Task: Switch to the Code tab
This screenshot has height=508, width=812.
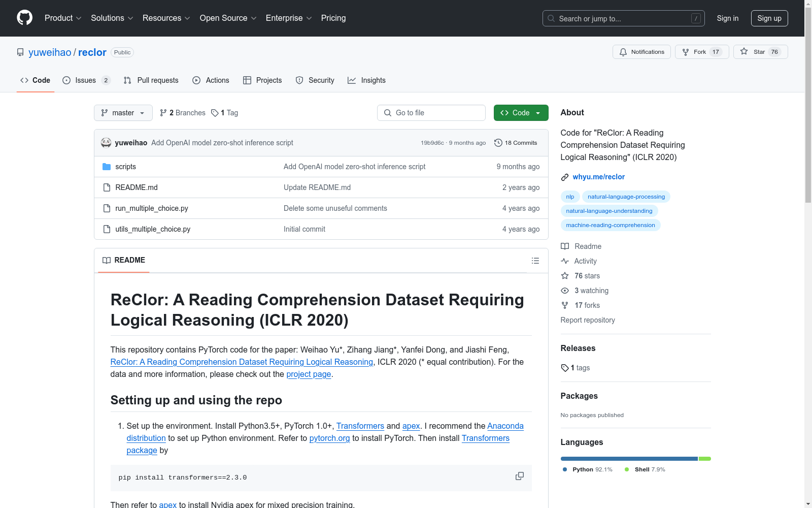Action: point(36,80)
